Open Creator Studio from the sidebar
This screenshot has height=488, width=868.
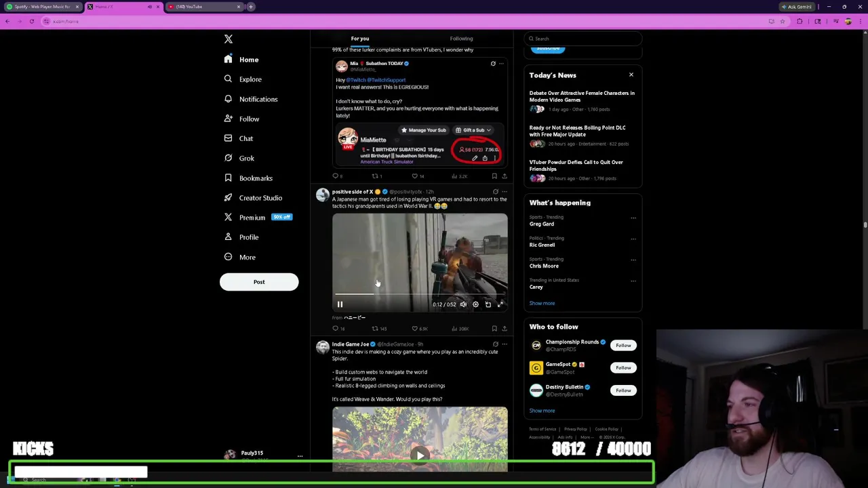[253, 198]
